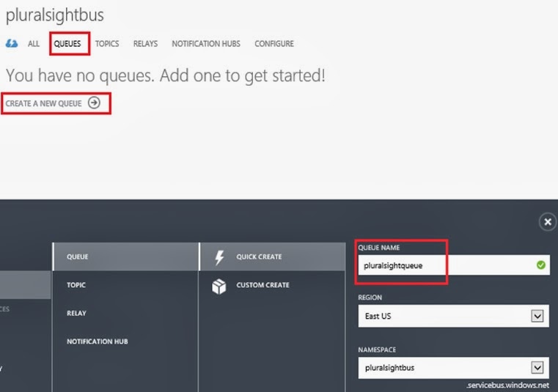The width and height of the screenshot is (558, 392).
Task: Click the green validation checkmark in Queue Name
Action: 541,265
